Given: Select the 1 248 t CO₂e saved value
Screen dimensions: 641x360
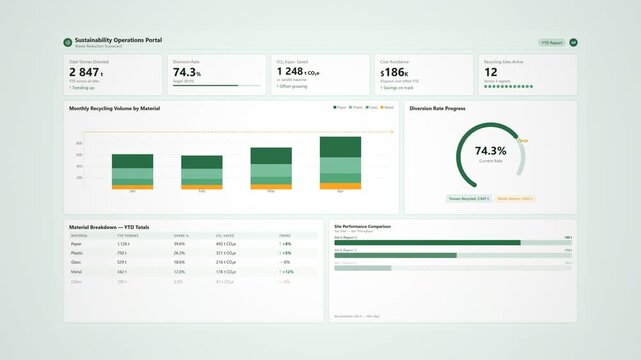Looking at the screenshot, I should click(x=298, y=72).
